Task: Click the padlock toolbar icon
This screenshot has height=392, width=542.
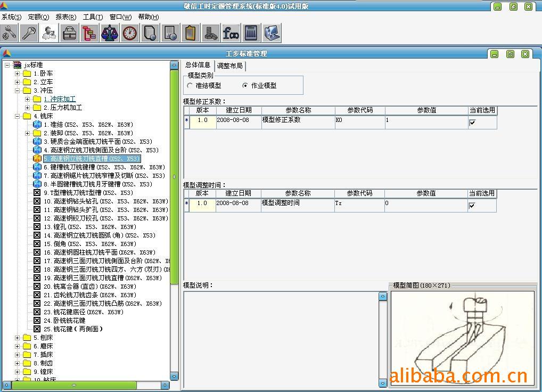Action: 69,33
